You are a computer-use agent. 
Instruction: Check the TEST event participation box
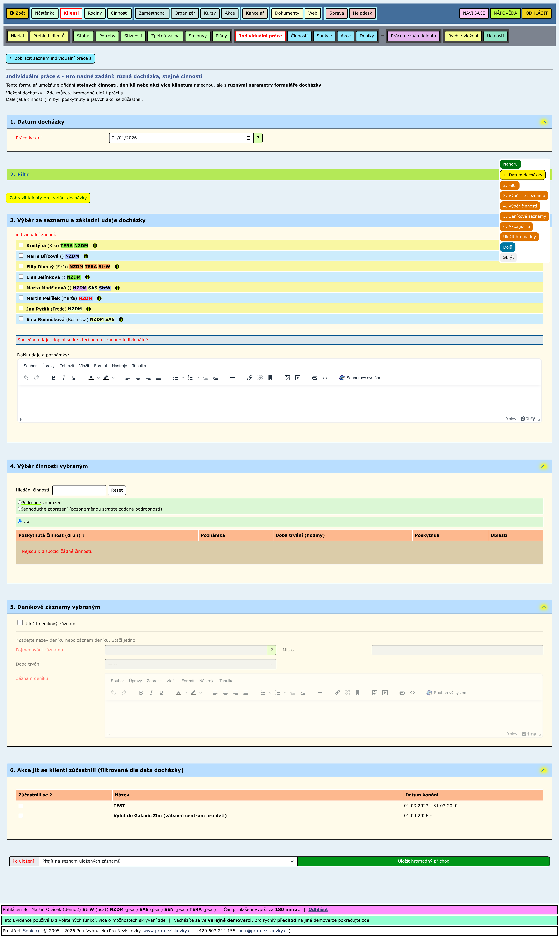point(21,806)
